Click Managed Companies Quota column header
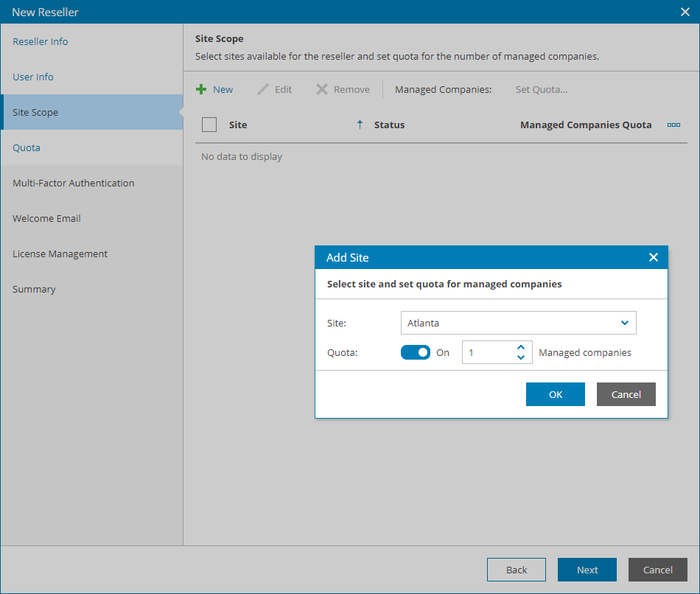Image resolution: width=700 pixels, height=594 pixels. [586, 125]
